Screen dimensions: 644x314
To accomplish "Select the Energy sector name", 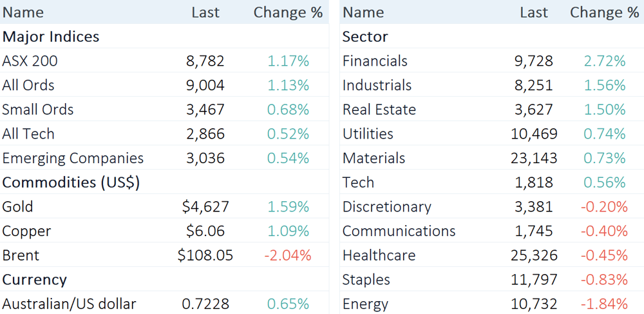I will tap(365, 304).
